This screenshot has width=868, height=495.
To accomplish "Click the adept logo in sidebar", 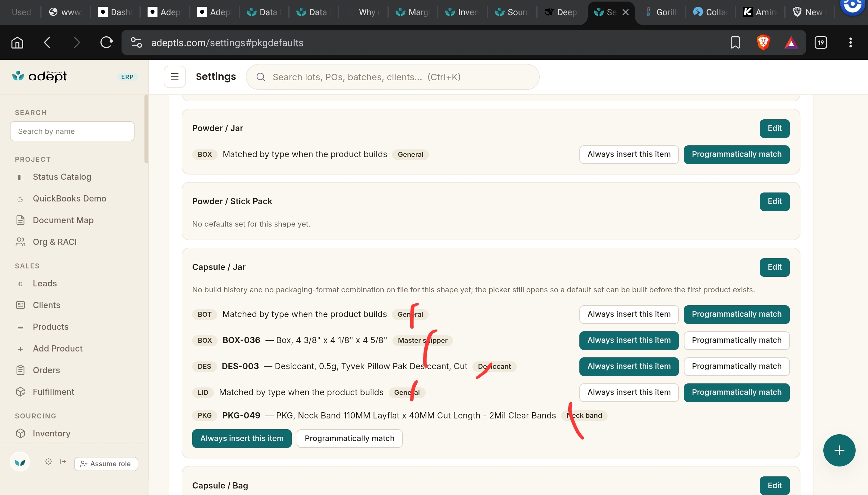I will tap(40, 76).
